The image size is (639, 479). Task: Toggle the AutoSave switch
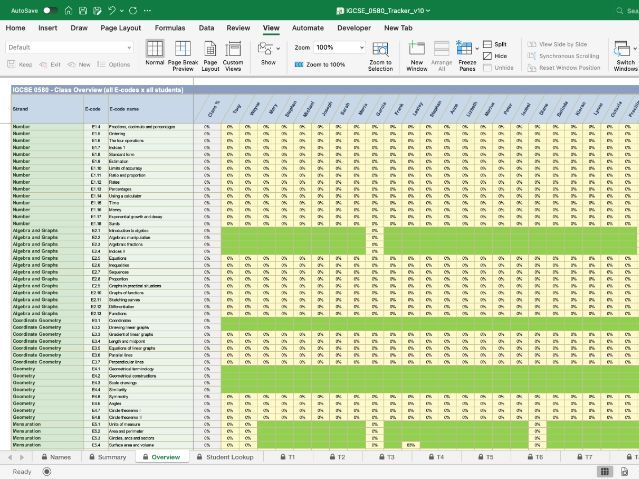click(x=50, y=11)
